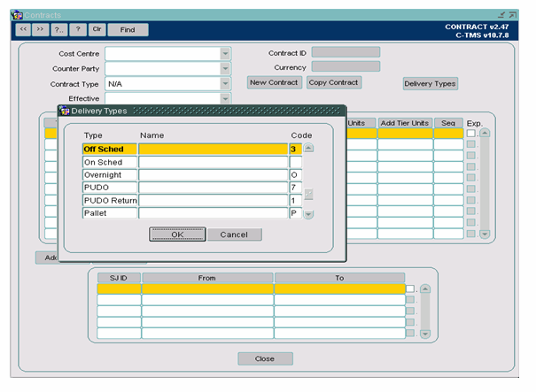Image resolution: width=536 pixels, height=392 pixels.
Task: Click the Seq column header
Action: pyautogui.click(x=448, y=123)
